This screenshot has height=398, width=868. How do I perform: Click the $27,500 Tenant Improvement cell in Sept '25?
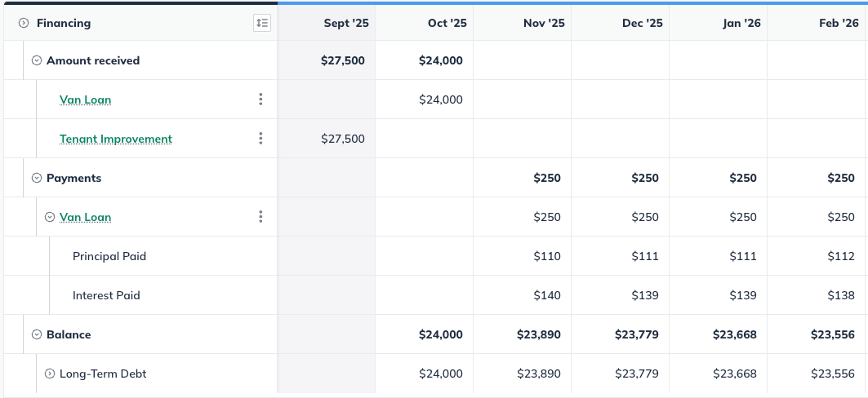coord(327,138)
